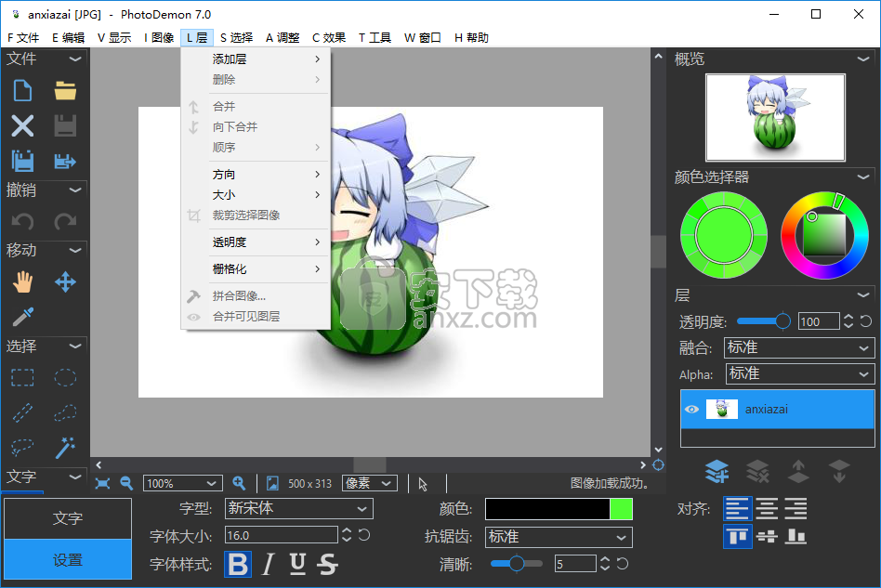Image resolution: width=881 pixels, height=588 pixels.
Task: Open the zoom 100% dropdown
Action: [180, 484]
